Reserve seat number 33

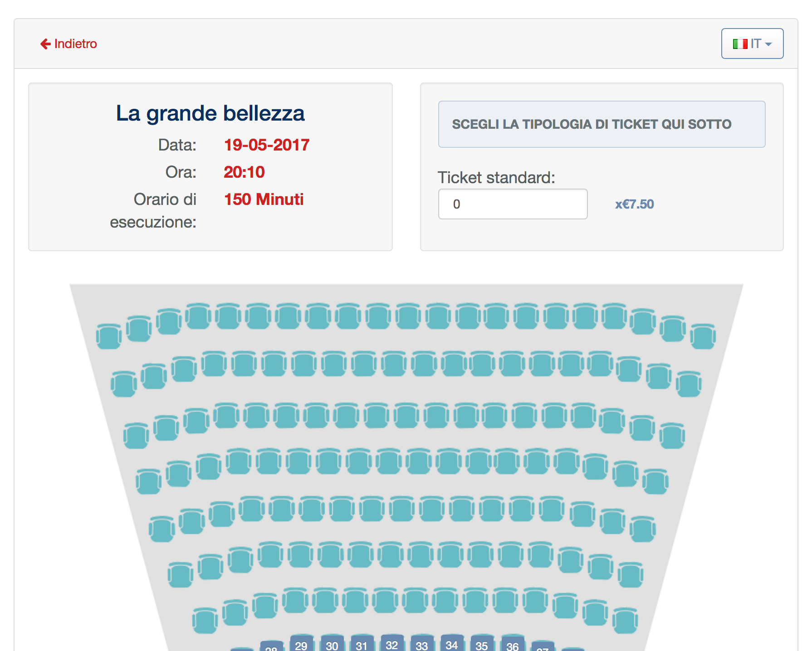(422, 645)
